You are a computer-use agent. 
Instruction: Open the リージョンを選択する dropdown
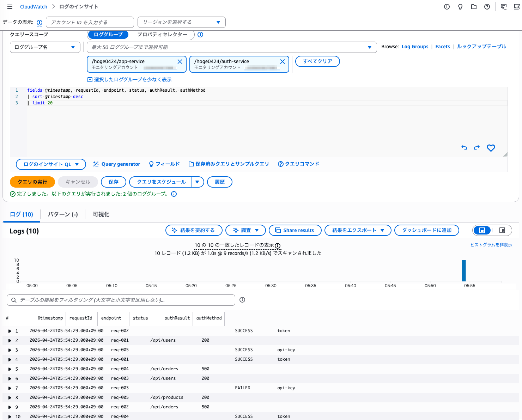[181, 22]
